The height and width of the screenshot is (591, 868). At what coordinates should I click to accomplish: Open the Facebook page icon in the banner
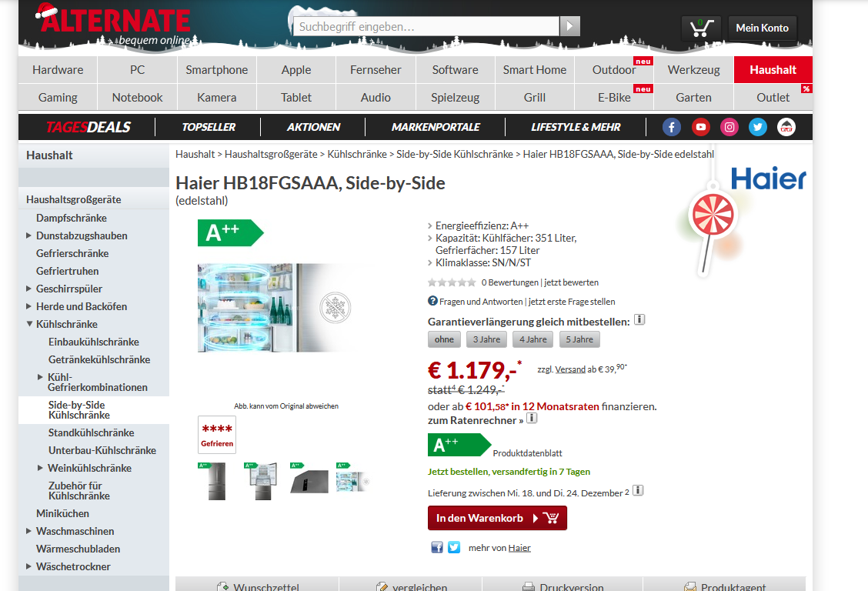click(672, 127)
